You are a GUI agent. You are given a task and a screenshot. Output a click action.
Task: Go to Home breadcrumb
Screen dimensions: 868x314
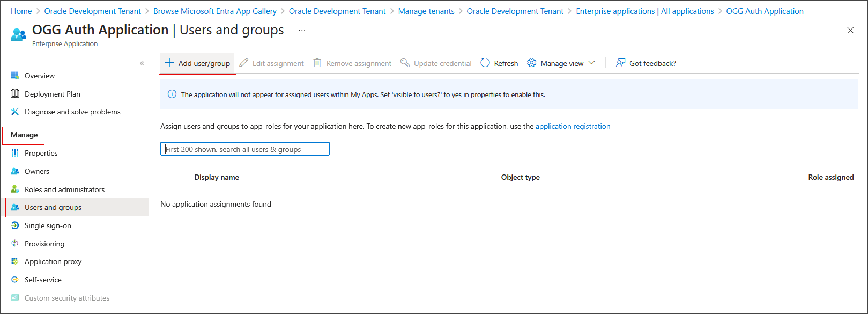(x=21, y=11)
